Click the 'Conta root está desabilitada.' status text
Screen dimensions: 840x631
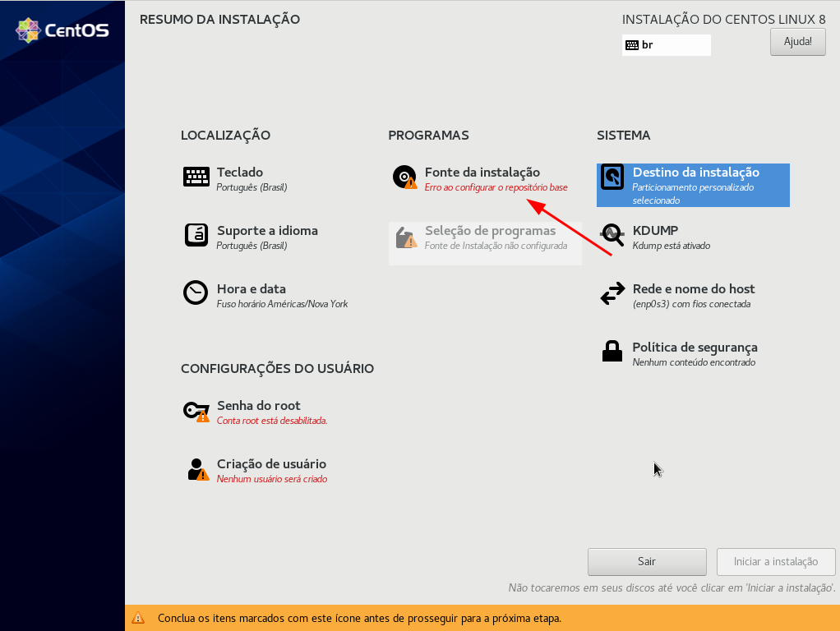(271, 421)
